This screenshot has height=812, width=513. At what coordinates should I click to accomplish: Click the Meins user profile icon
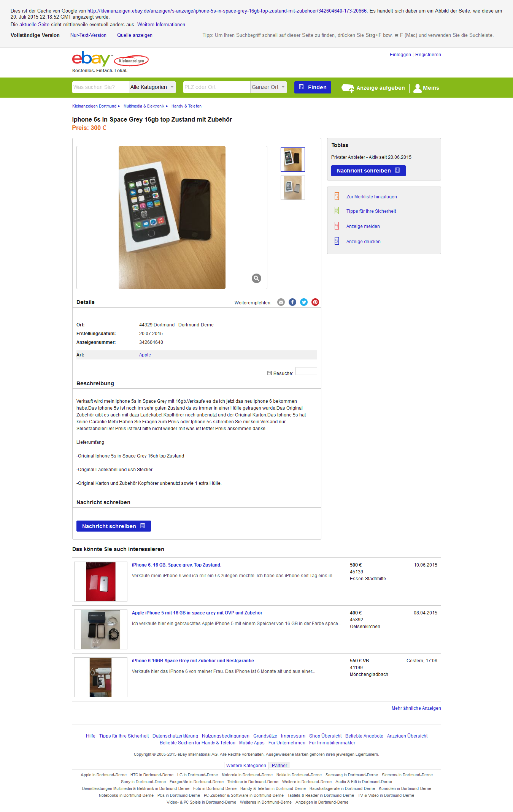click(x=417, y=88)
